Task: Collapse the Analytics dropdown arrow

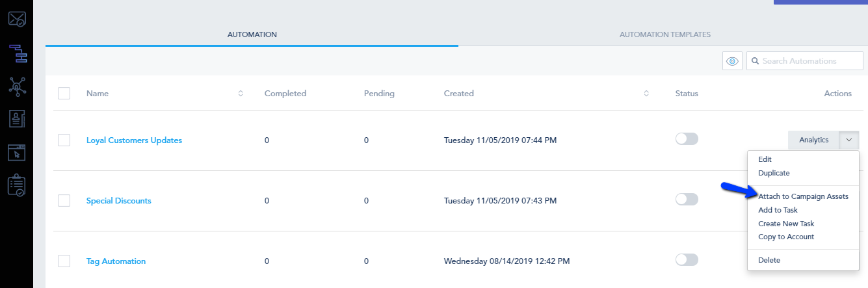Action: click(848, 140)
